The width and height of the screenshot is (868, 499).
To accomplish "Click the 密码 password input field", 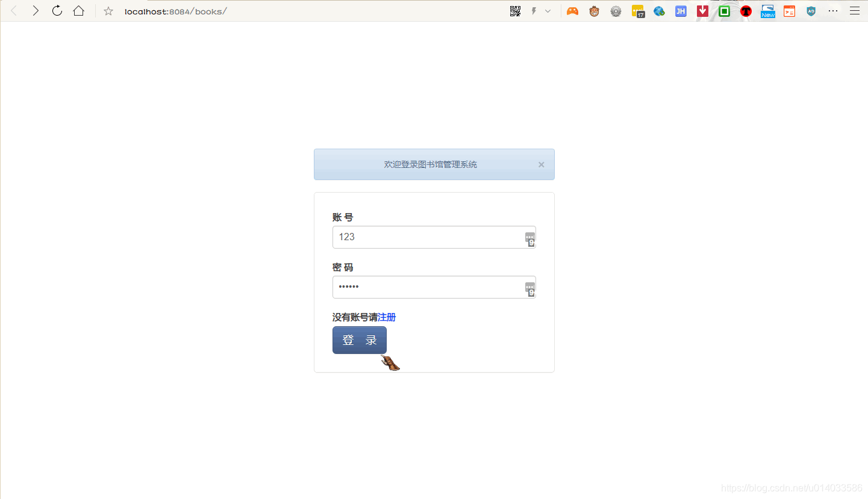I will coord(434,287).
